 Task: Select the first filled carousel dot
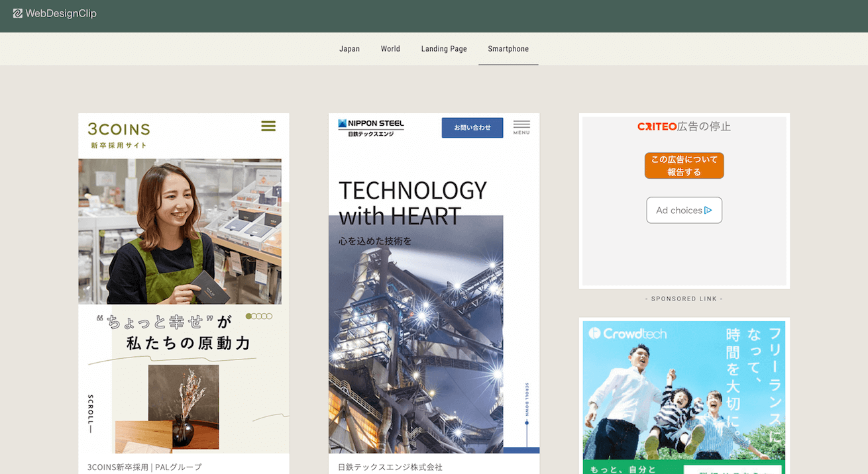coord(248,316)
